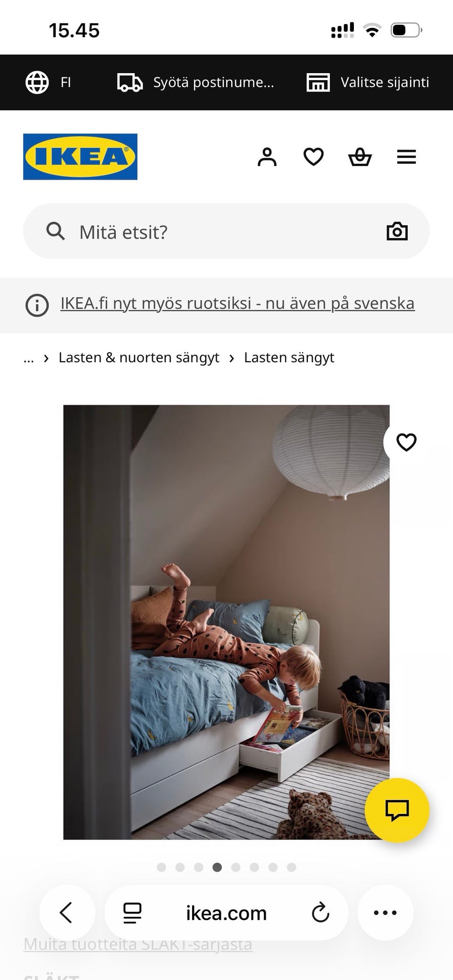This screenshot has width=453, height=980.
Task: Tap the camera visual search icon
Action: tap(397, 231)
